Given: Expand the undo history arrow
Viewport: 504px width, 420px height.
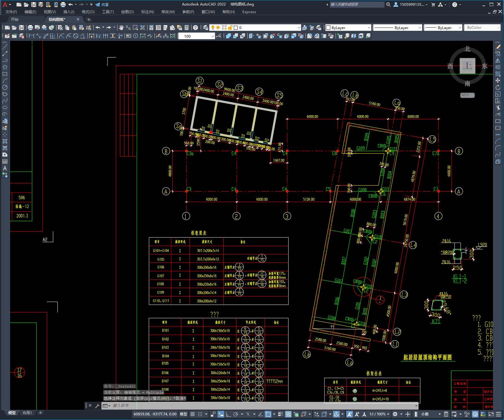Looking at the screenshot, I should coord(103,28).
